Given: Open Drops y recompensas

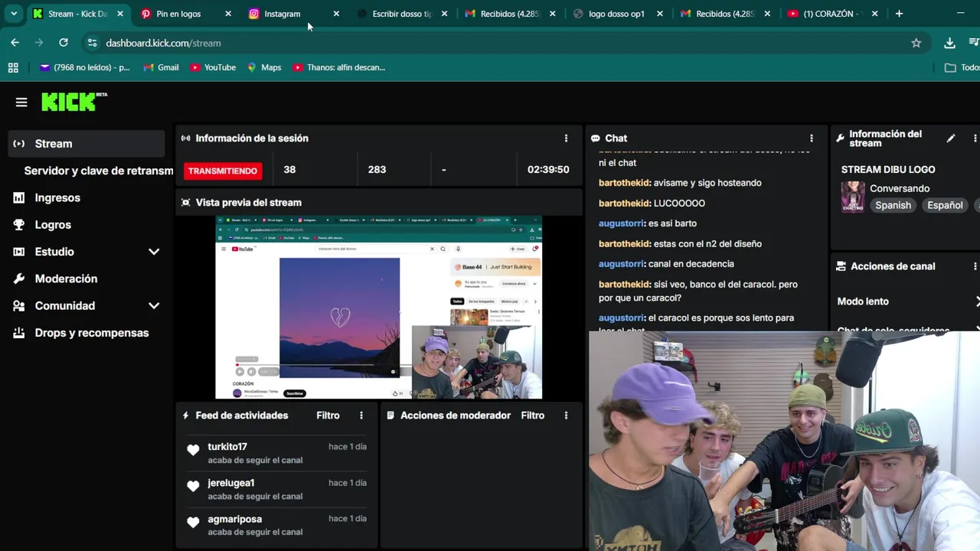Looking at the screenshot, I should [x=92, y=333].
